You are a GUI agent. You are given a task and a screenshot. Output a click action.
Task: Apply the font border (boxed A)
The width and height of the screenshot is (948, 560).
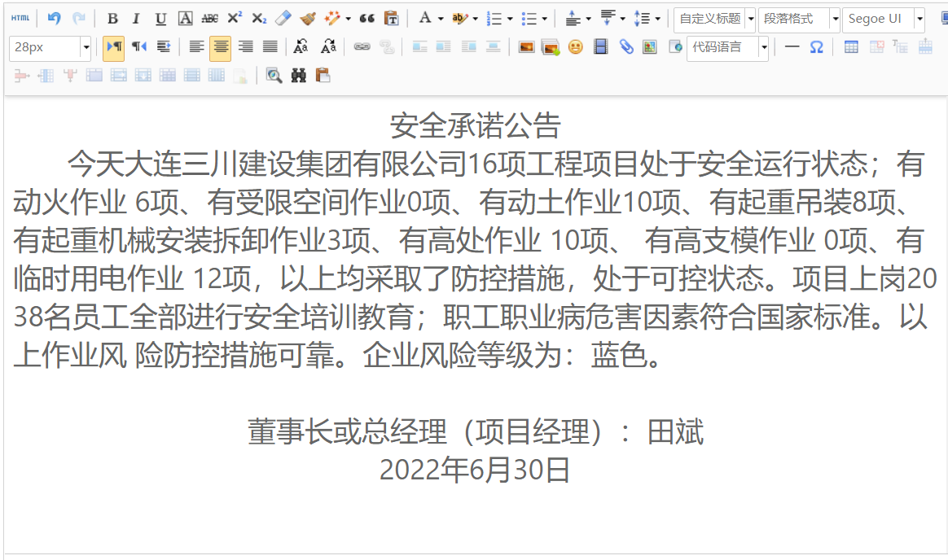click(186, 19)
